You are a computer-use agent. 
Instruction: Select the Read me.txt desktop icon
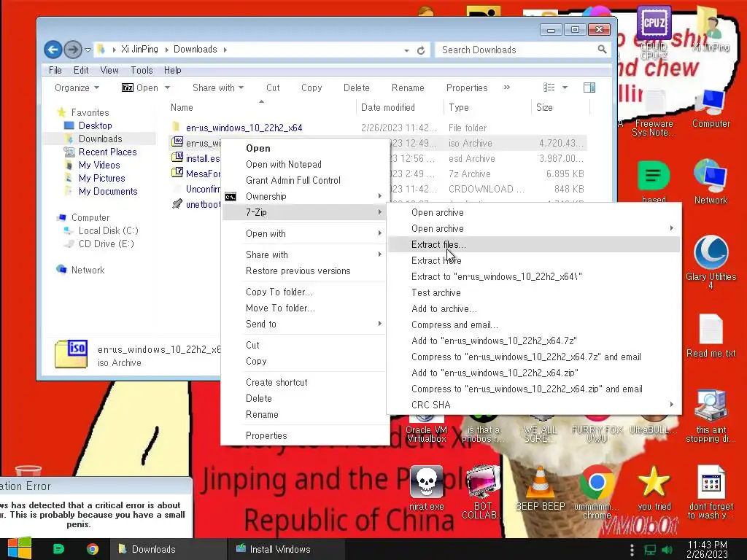tap(711, 335)
